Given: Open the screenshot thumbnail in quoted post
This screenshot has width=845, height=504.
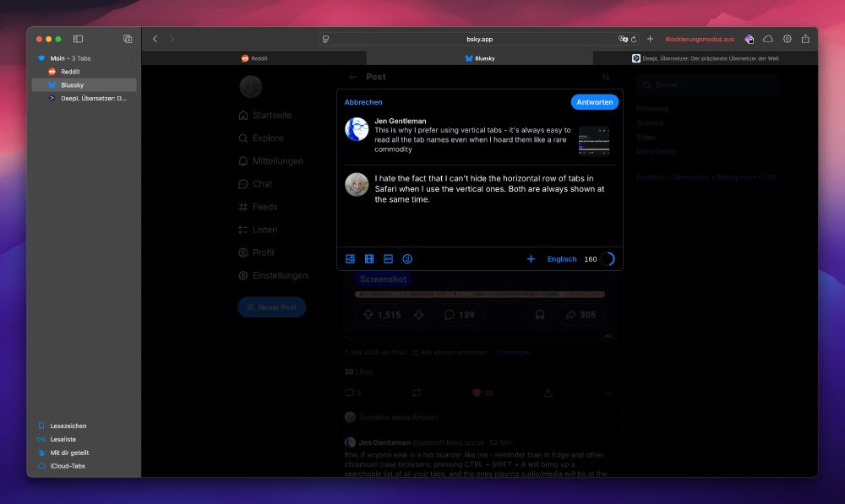Looking at the screenshot, I should [594, 141].
